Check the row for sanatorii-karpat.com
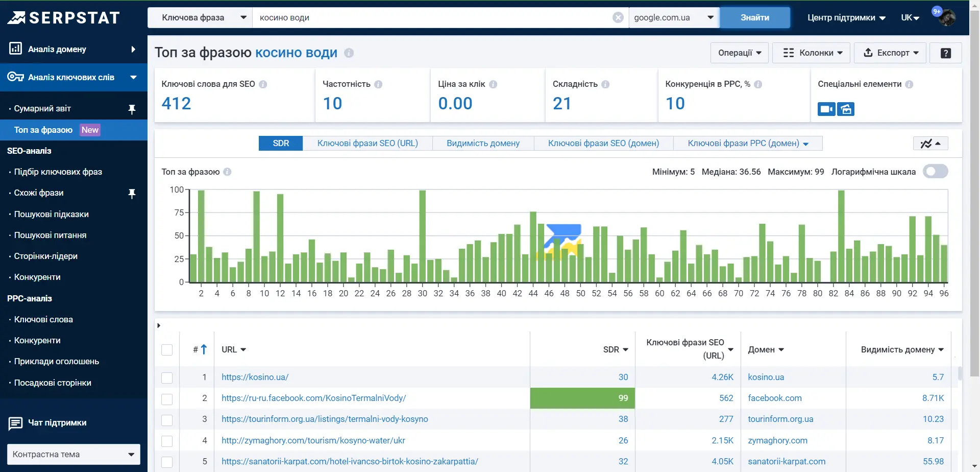The width and height of the screenshot is (980, 472). pyautogui.click(x=167, y=462)
